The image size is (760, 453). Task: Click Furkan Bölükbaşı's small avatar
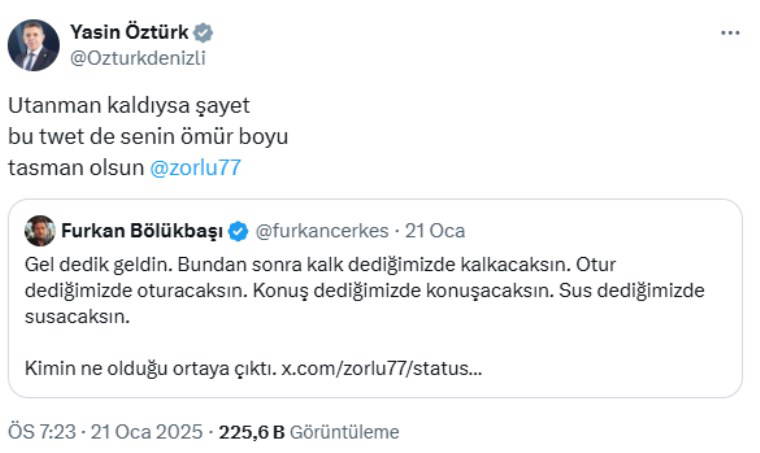pyautogui.click(x=40, y=231)
